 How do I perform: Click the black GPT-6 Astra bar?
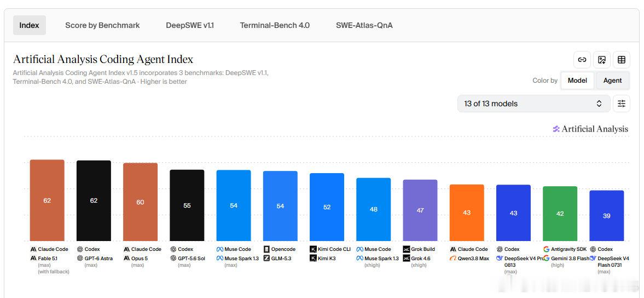(x=94, y=200)
